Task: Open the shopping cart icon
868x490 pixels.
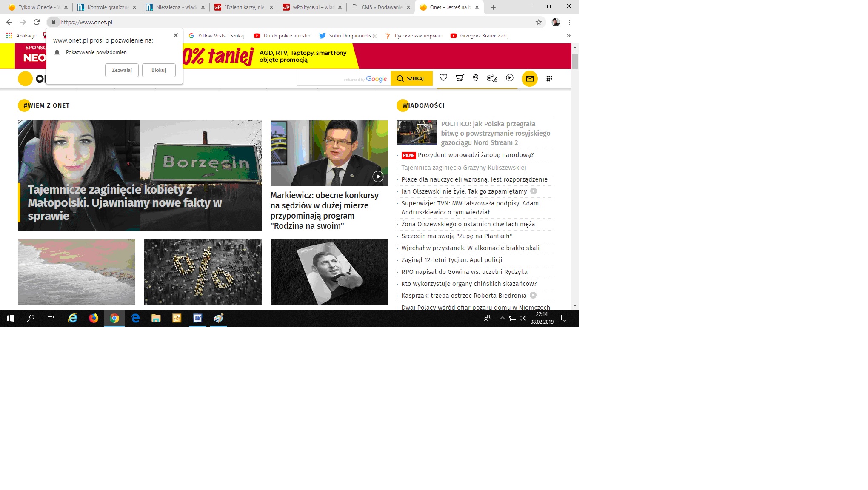Action: (460, 78)
